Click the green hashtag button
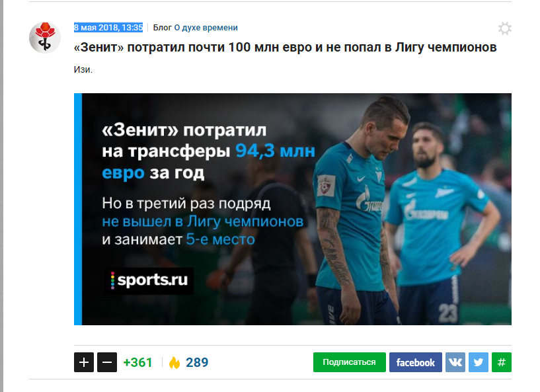This screenshot has width=540, height=392. (x=502, y=362)
